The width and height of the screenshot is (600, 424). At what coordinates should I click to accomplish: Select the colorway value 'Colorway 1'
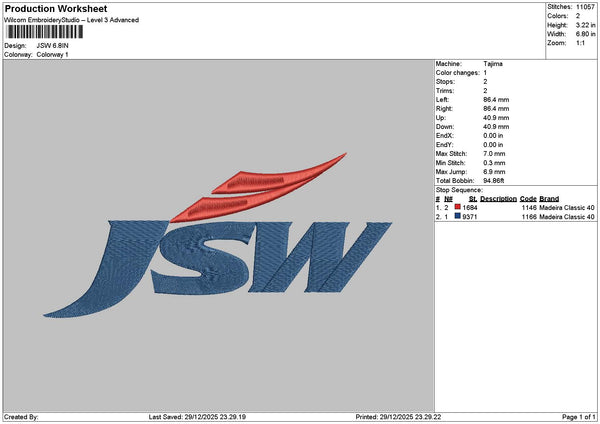coord(52,55)
